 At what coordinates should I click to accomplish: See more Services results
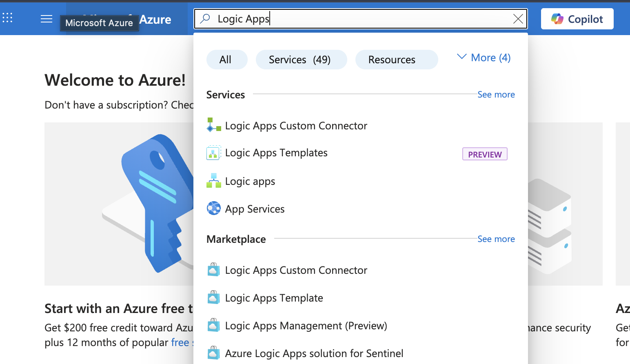pyautogui.click(x=496, y=94)
